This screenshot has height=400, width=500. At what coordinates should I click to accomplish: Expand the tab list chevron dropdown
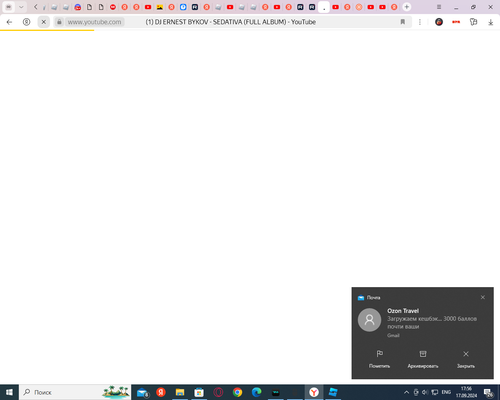point(21,7)
